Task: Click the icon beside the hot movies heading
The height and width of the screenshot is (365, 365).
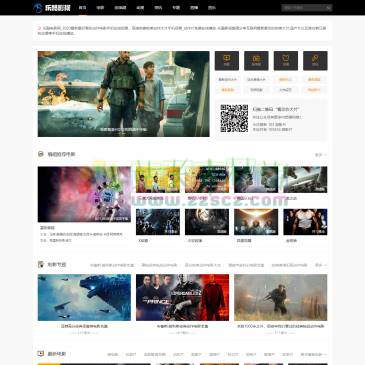Action: [x=41, y=154]
